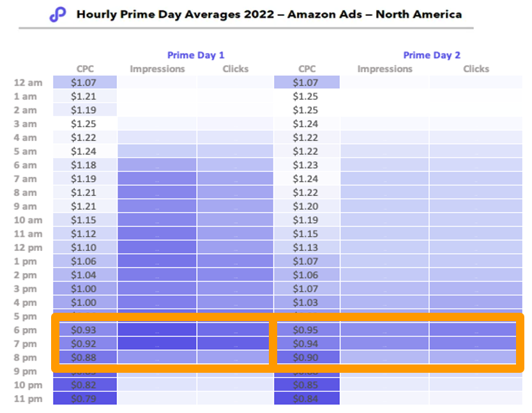Click the $0.88 CPC cell at 8 pm
The width and height of the screenshot is (532, 413).
(x=85, y=357)
